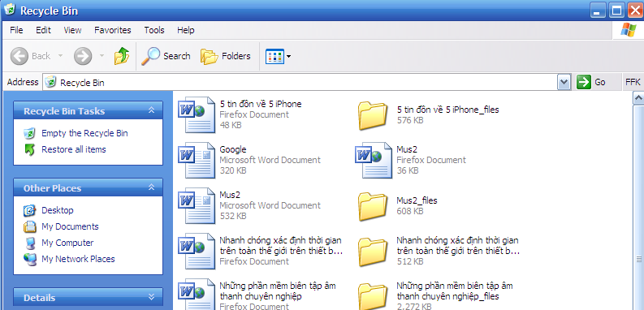Open My Network Places link
The height and width of the screenshot is (310, 644).
(x=78, y=259)
